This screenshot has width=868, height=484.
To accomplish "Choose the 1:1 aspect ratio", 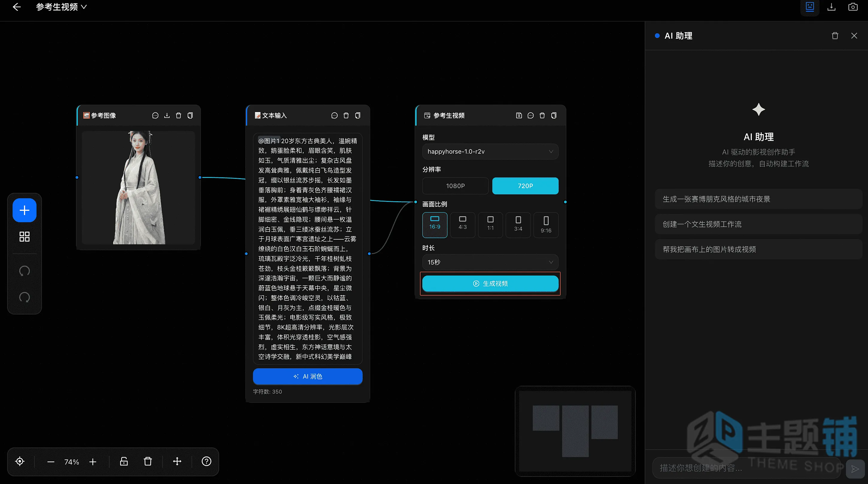I will (x=490, y=225).
